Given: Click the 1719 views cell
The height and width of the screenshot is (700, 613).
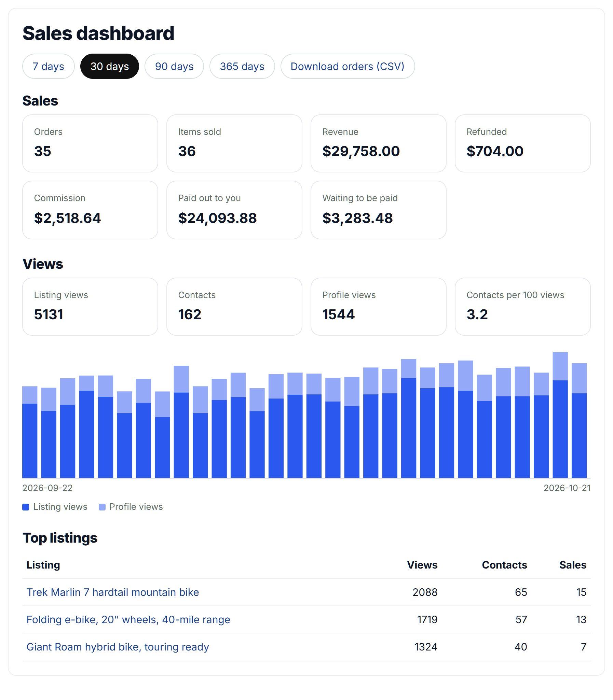Looking at the screenshot, I should (x=427, y=619).
